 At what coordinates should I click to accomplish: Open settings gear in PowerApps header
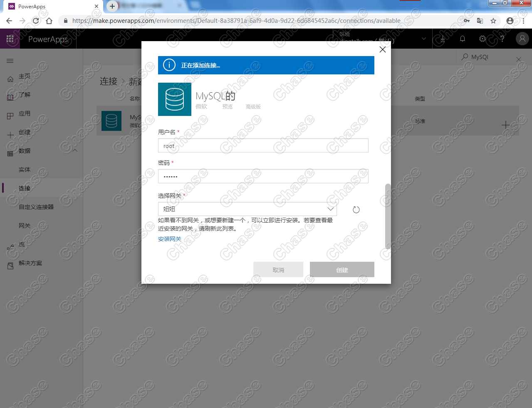tap(483, 39)
